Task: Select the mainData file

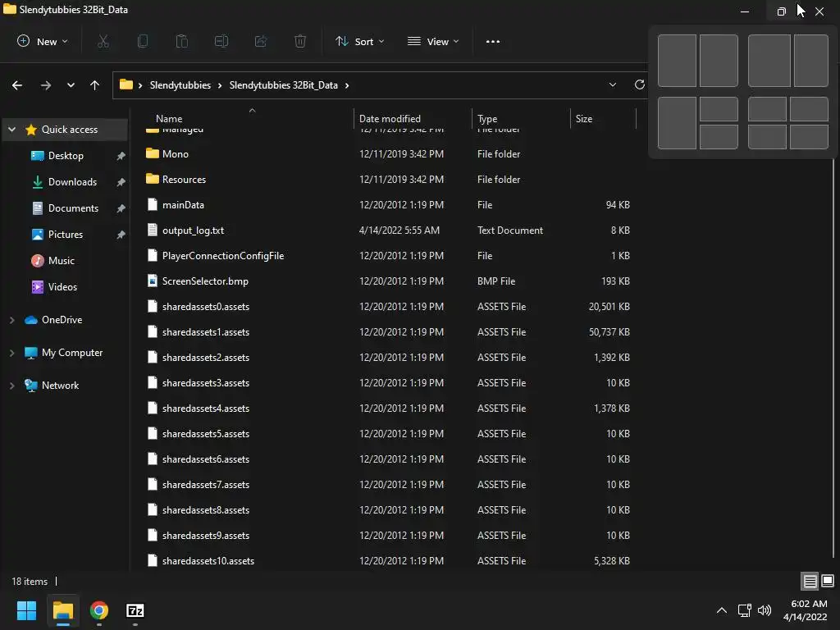Action: click(x=183, y=204)
